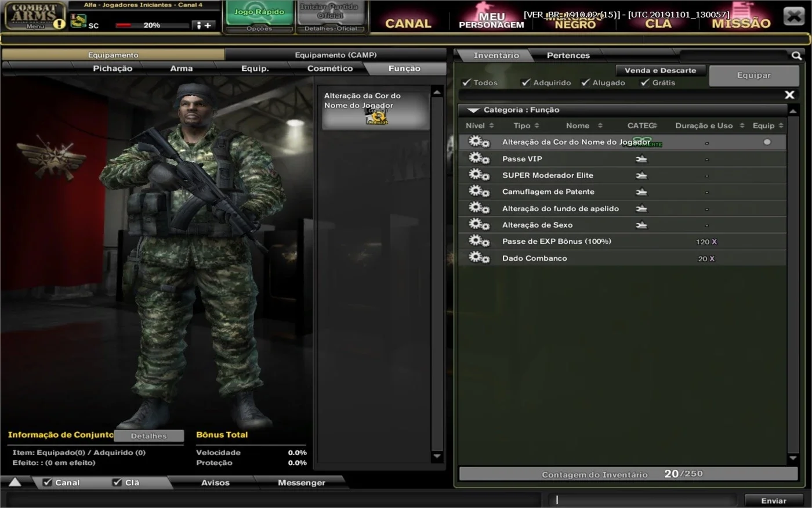Select the Pichação sub-tab
The width and height of the screenshot is (812, 508).
point(113,69)
